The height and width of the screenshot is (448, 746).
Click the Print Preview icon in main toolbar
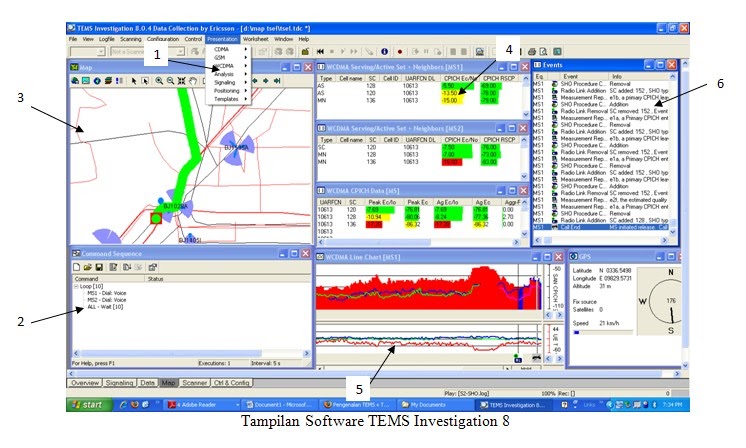543,51
